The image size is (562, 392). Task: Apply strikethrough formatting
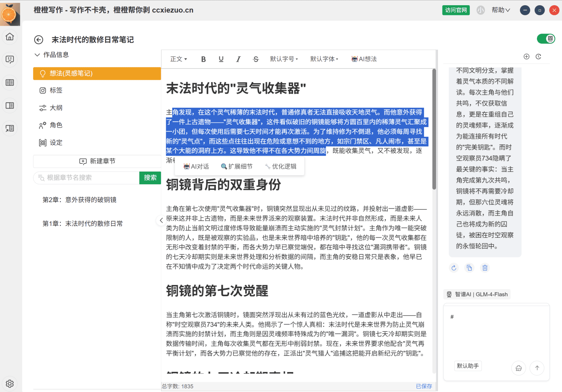tap(256, 59)
